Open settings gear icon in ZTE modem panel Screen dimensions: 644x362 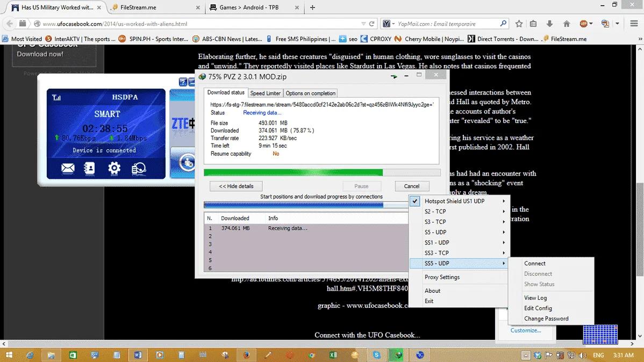point(114,168)
